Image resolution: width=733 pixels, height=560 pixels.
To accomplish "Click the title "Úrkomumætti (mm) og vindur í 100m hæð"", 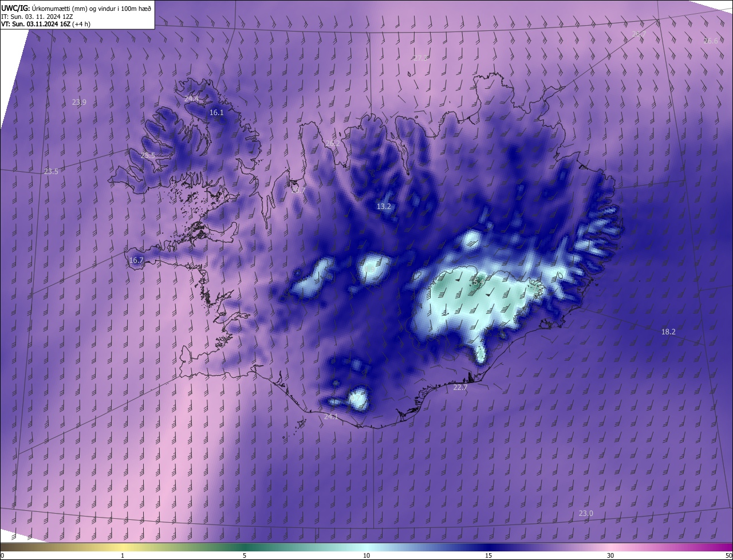I will (x=90, y=8).
